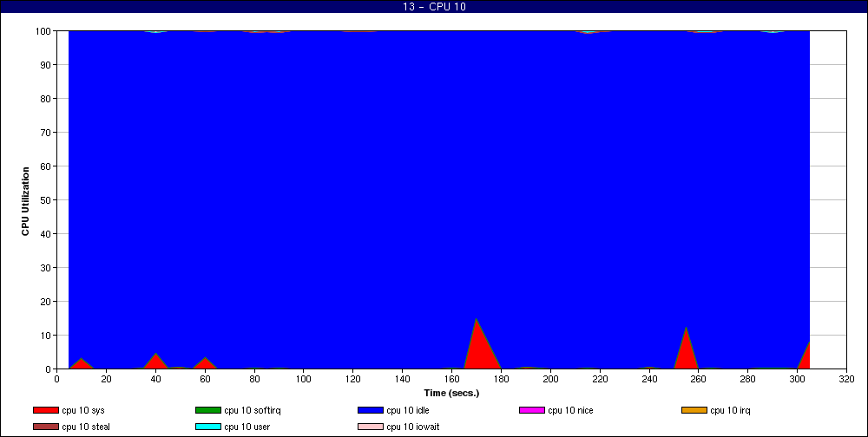Viewport: 868px width, 437px height.
Task: Select the 'cpu 10 iowait' legend label
Action: pyautogui.click(x=413, y=427)
